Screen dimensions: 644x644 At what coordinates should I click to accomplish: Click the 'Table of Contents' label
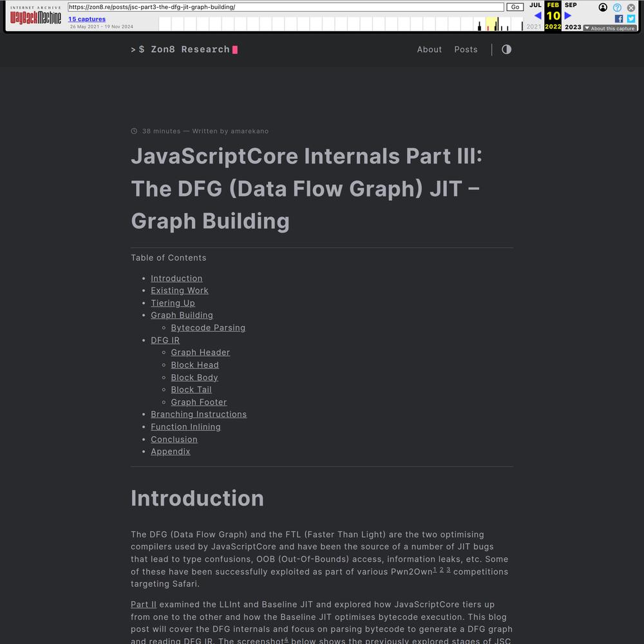(x=168, y=258)
